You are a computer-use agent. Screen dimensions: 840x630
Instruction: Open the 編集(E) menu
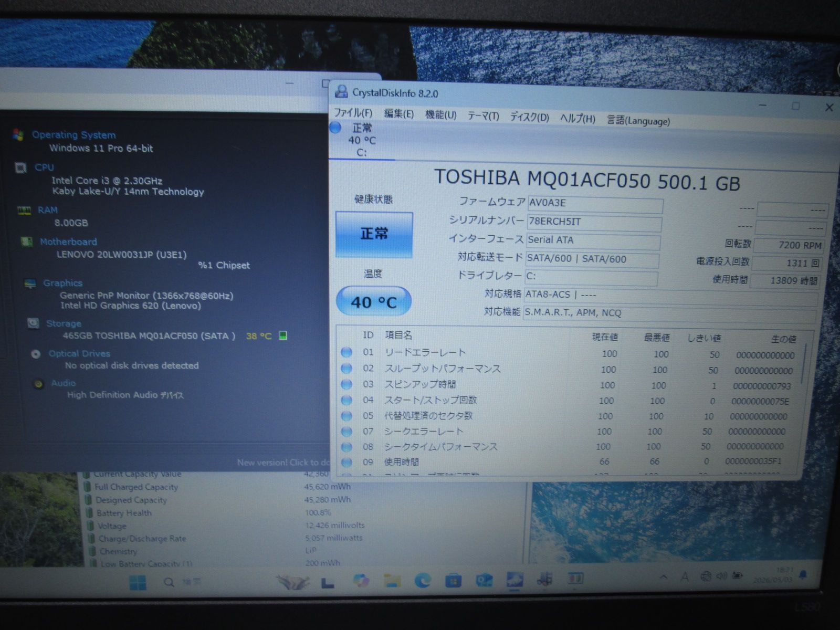398,114
